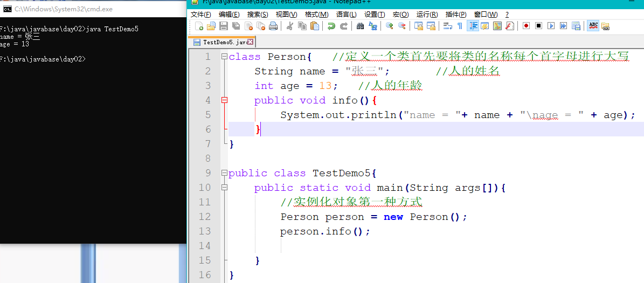Viewport: 644px width, 283px height.
Task: Close the TestDemo5.java tab
Action: (x=250, y=42)
